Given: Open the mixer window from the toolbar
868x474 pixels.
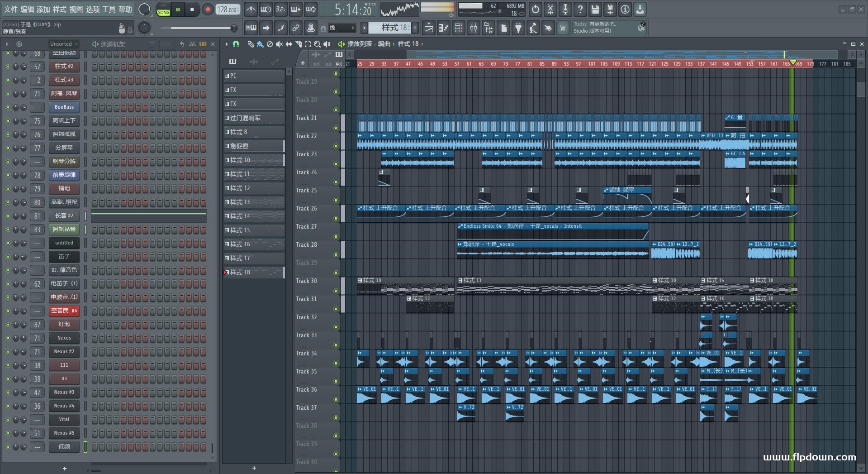Looking at the screenshot, I should [474, 29].
